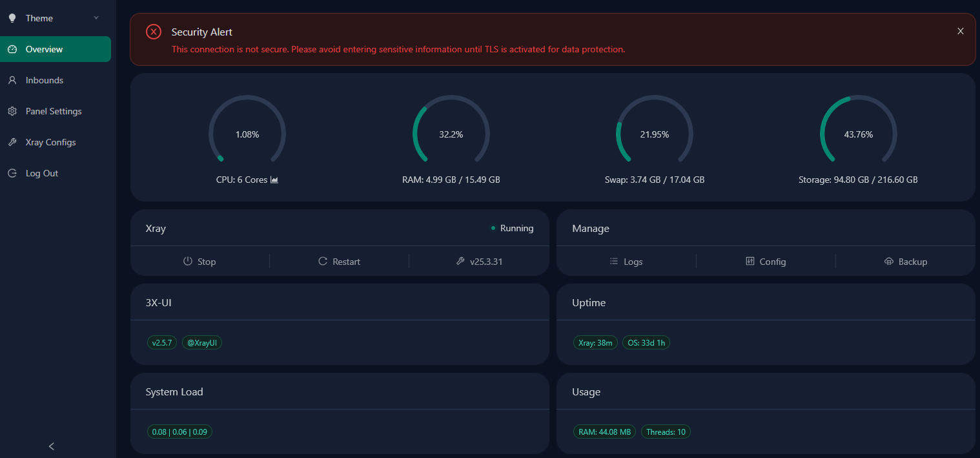Image resolution: width=980 pixels, height=458 pixels.
Task: Click the Usage card heading
Action: click(x=586, y=391)
